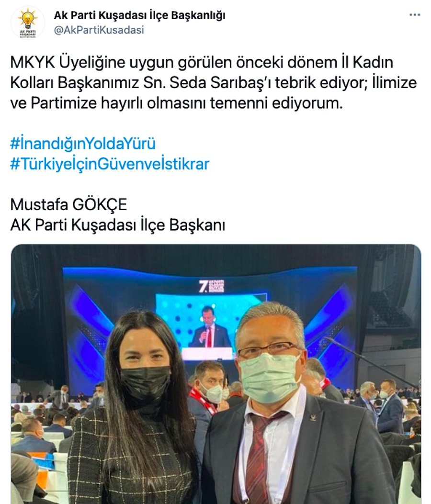Open the attached congress photo

(216, 374)
